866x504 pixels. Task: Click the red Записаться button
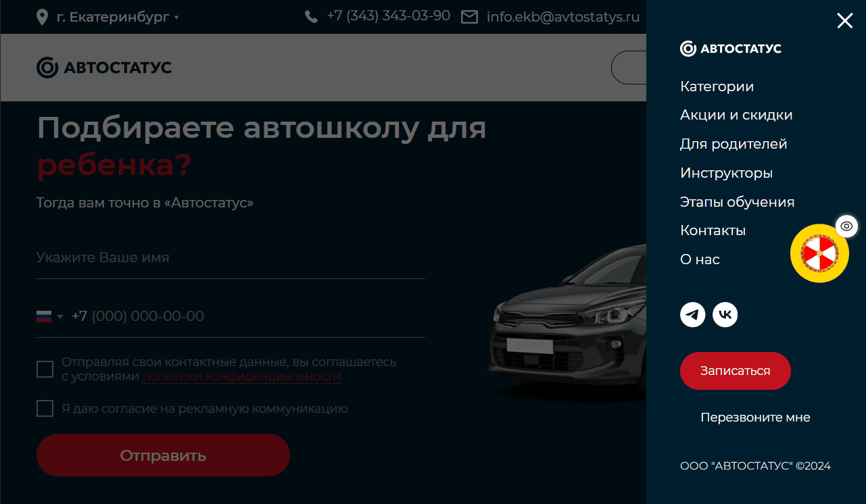tap(736, 371)
